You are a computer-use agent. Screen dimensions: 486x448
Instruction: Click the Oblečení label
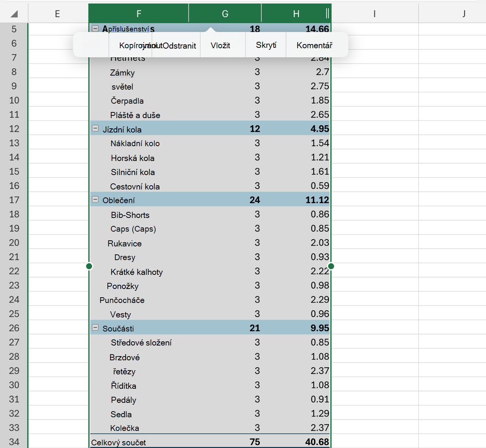[118, 200]
